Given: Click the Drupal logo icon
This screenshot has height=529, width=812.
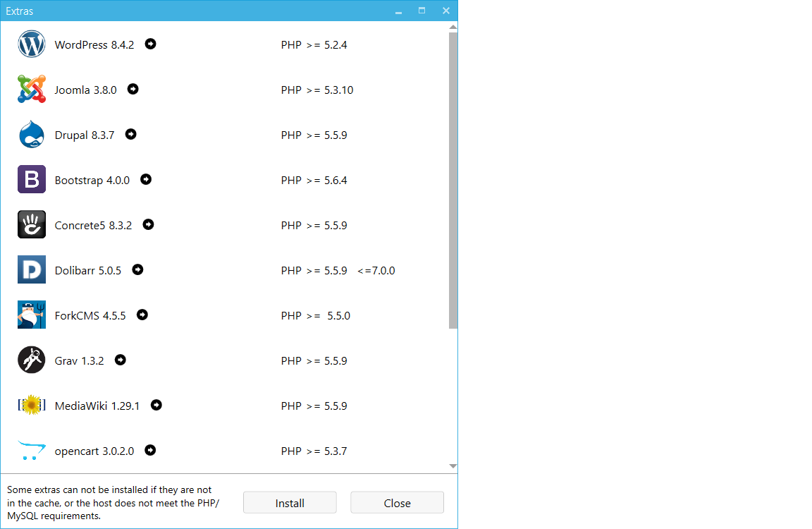Looking at the screenshot, I should point(32,134).
